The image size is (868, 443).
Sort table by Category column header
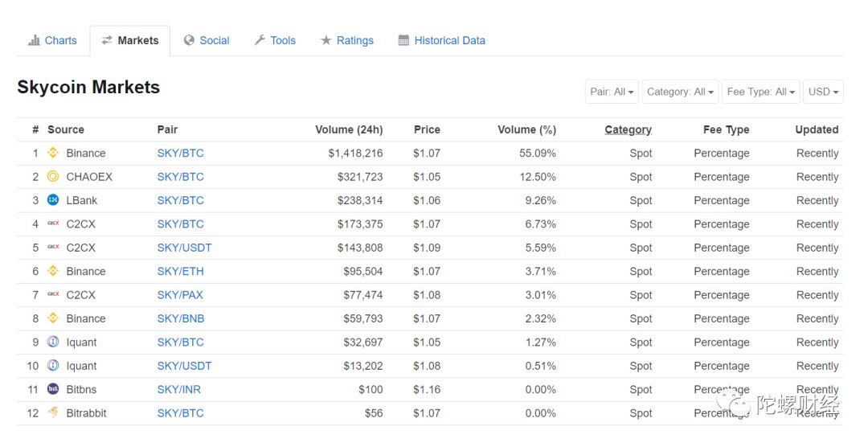[x=628, y=129]
